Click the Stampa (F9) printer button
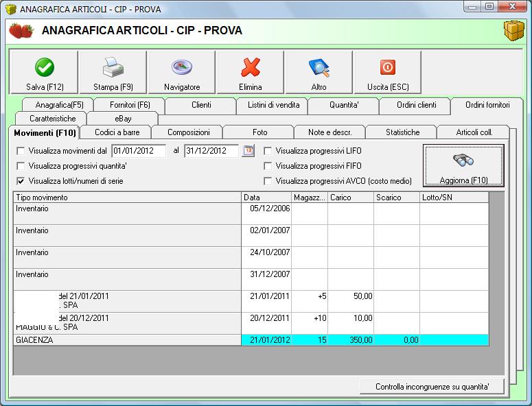 (113, 72)
